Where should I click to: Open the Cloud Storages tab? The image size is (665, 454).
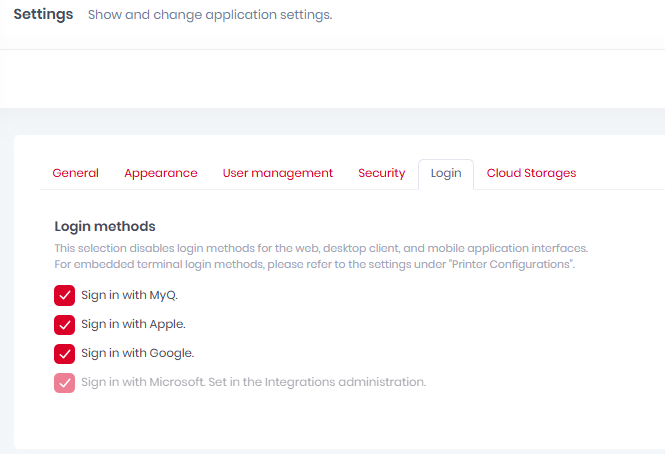click(531, 173)
